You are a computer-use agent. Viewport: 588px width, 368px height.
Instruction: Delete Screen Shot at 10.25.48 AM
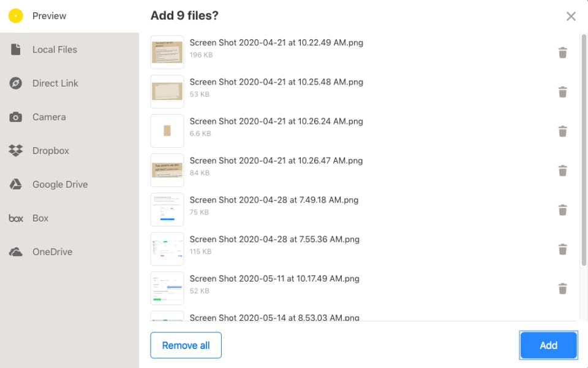(563, 92)
